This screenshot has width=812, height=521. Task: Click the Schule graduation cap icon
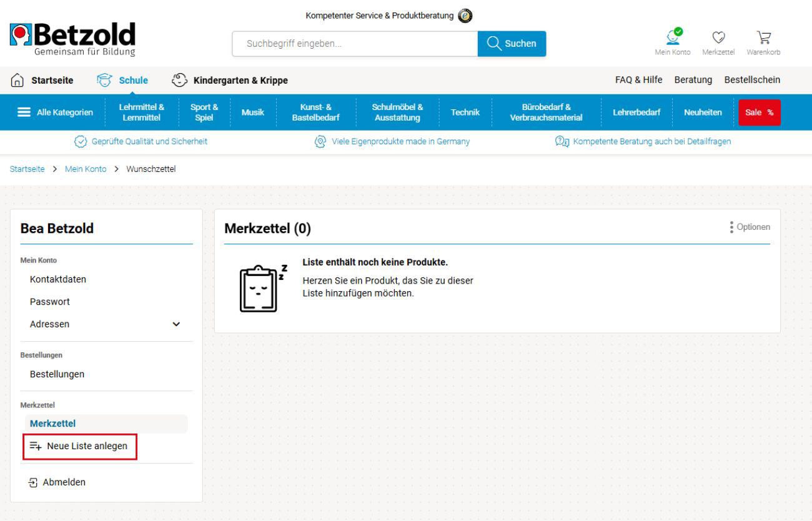pos(104,80)
